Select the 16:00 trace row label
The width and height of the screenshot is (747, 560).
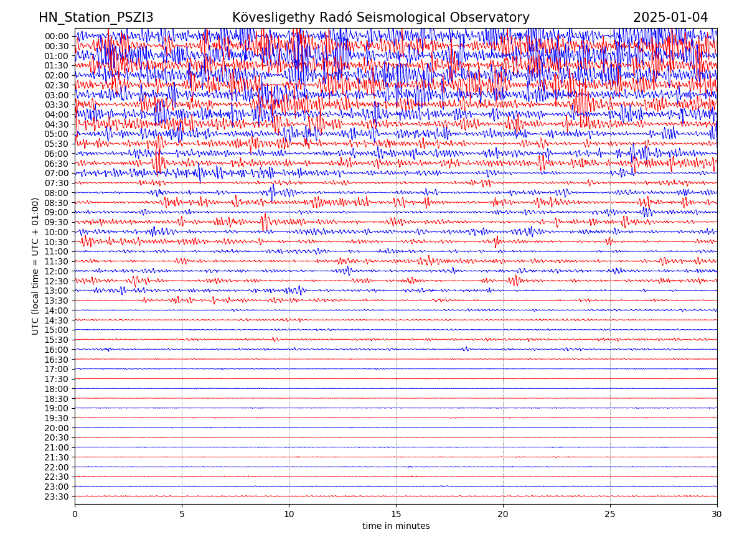[x=56, y=350]
